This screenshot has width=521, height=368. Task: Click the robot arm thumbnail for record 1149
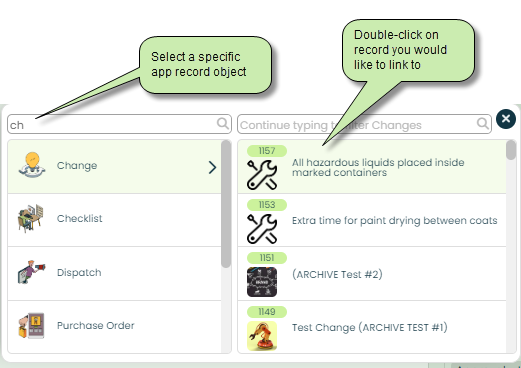(x=262, y=336)
